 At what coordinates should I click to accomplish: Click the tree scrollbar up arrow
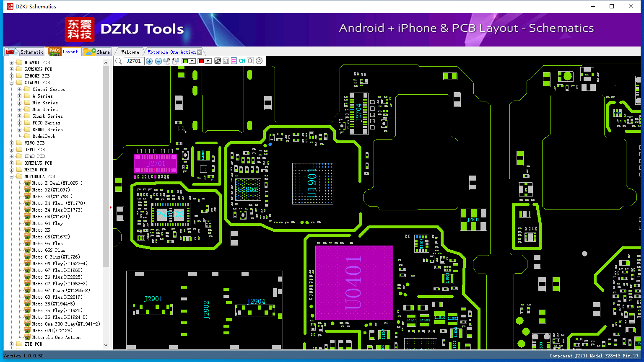106,63
